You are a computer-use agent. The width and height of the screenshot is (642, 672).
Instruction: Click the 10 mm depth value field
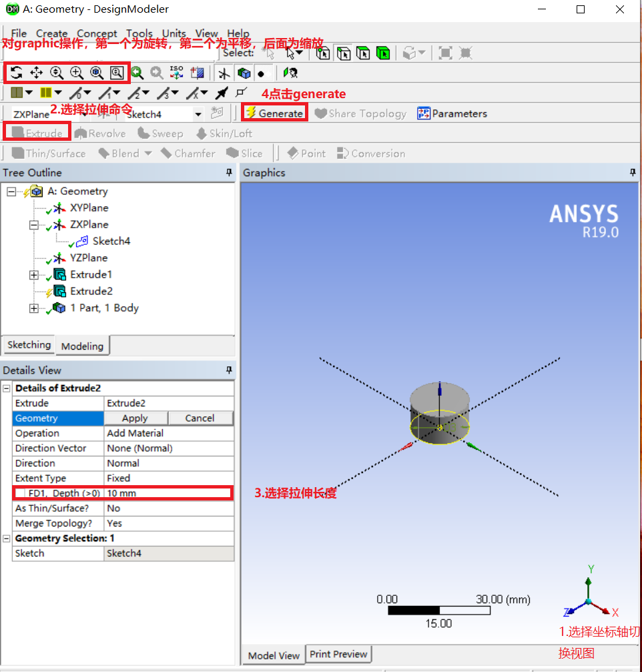168,493
